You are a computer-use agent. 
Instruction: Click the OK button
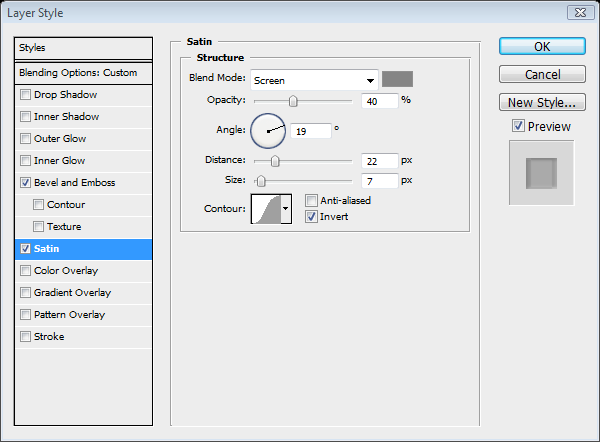pos(541,46)
